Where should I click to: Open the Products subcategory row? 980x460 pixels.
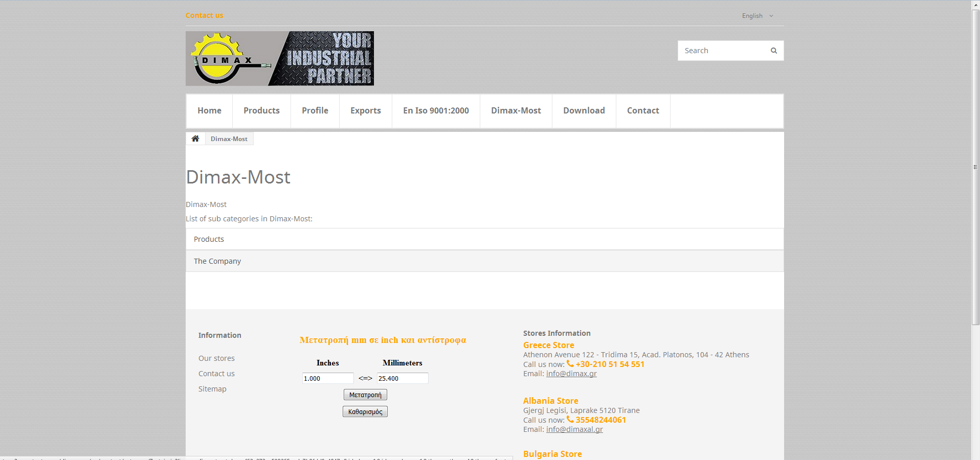click(x=484, y=239)
